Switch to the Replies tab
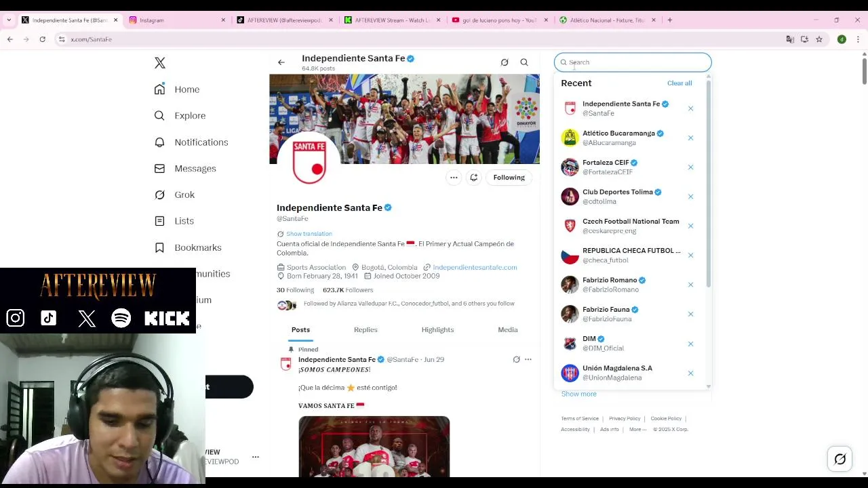The image size is (868, 488). pos(366,330)
